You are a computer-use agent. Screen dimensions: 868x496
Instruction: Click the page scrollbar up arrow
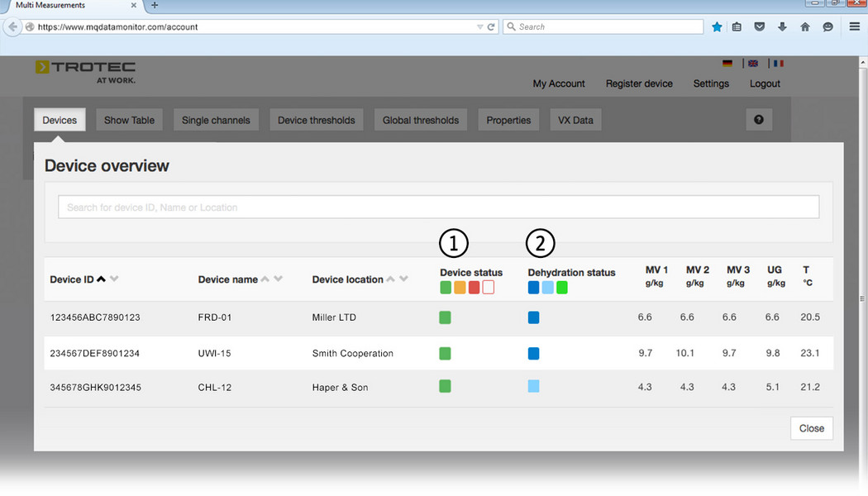[x=863, y=63]
